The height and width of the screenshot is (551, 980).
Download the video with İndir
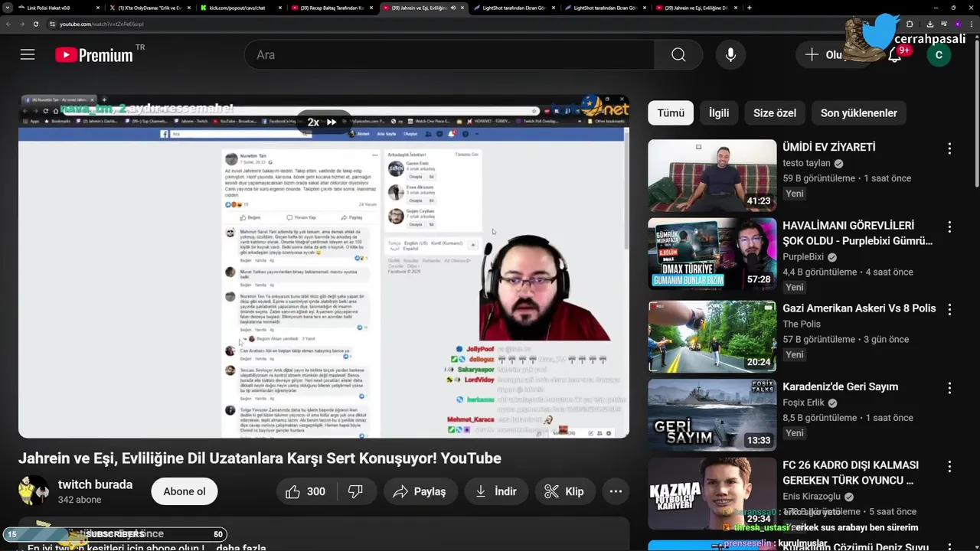point(495,491)
